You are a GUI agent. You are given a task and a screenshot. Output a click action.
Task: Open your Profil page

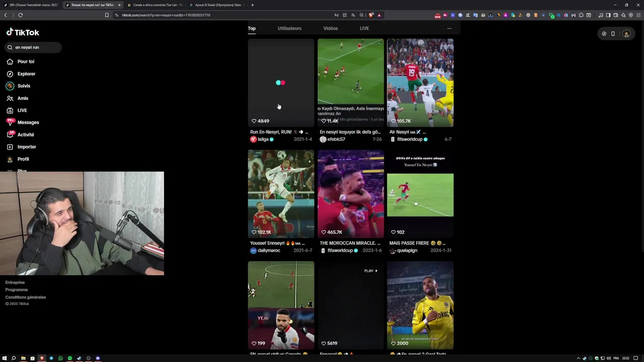point(18,159)
